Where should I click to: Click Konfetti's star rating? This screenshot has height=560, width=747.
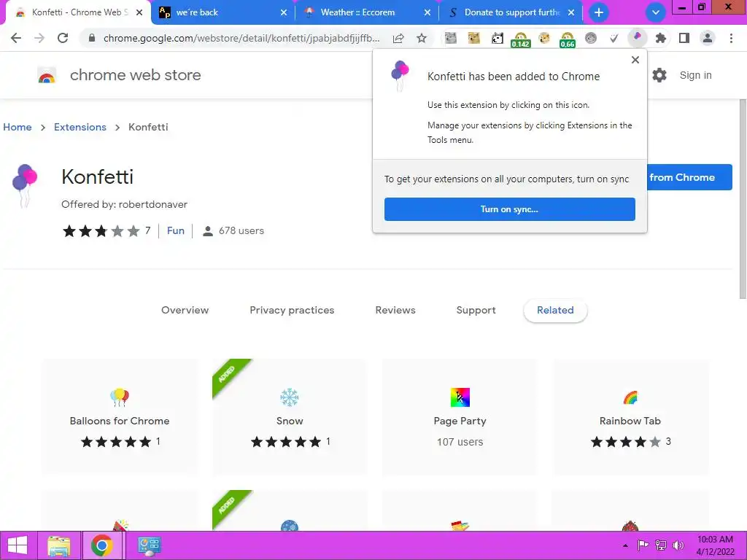click(x=101, y=231)
